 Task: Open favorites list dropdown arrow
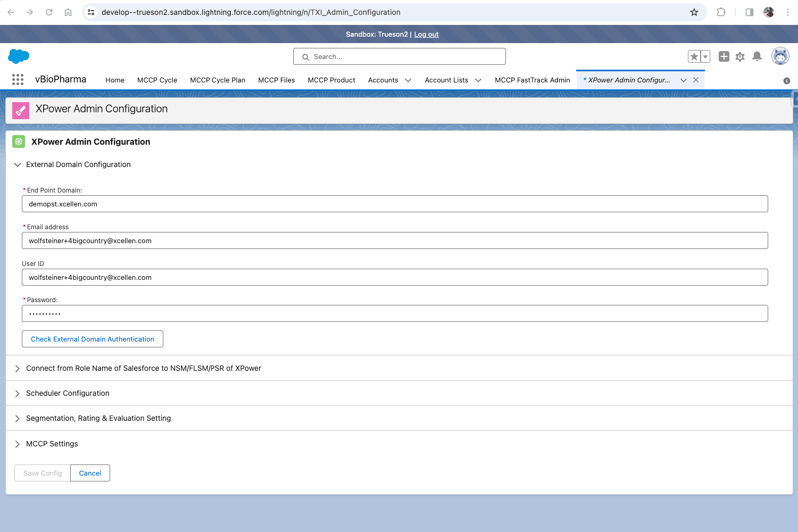point(705,56)
